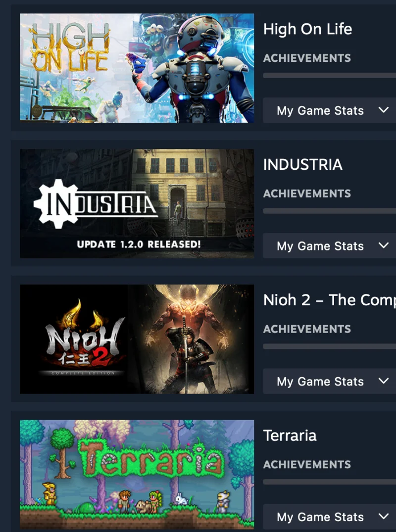View ACHIEVEMENTS for High On Life
The height and width of the screenshot is (532, 396).
pyautogui.click(x=307, y=58)
